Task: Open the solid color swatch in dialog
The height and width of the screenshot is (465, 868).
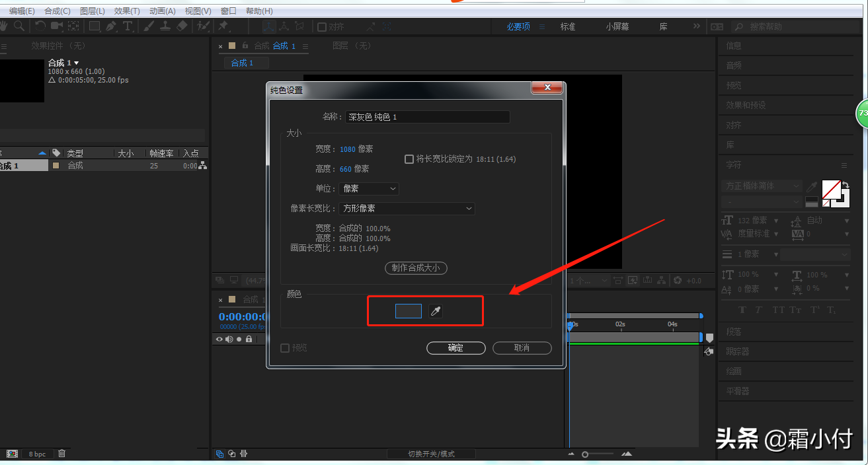Action: pos(408,311)
